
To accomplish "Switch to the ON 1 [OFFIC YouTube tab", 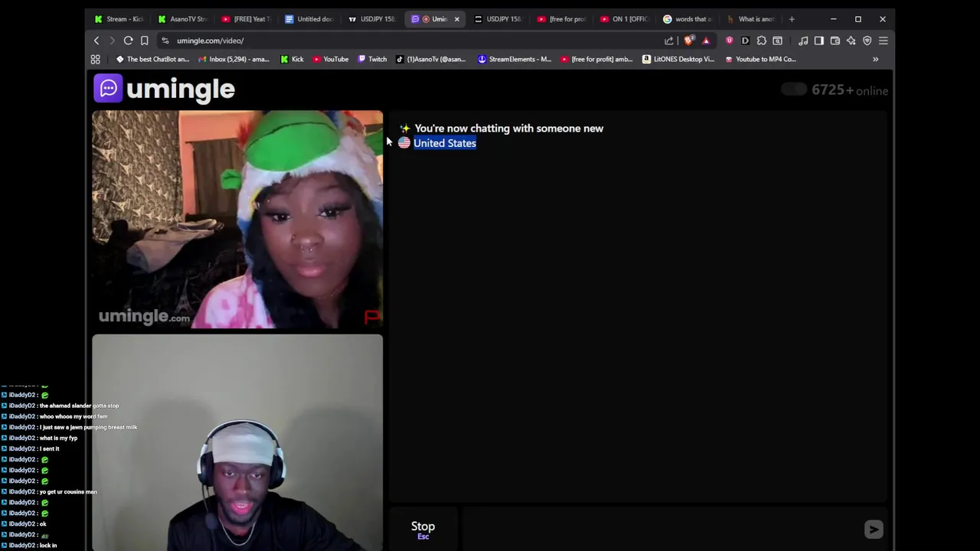I will click(x=625, y=19).
